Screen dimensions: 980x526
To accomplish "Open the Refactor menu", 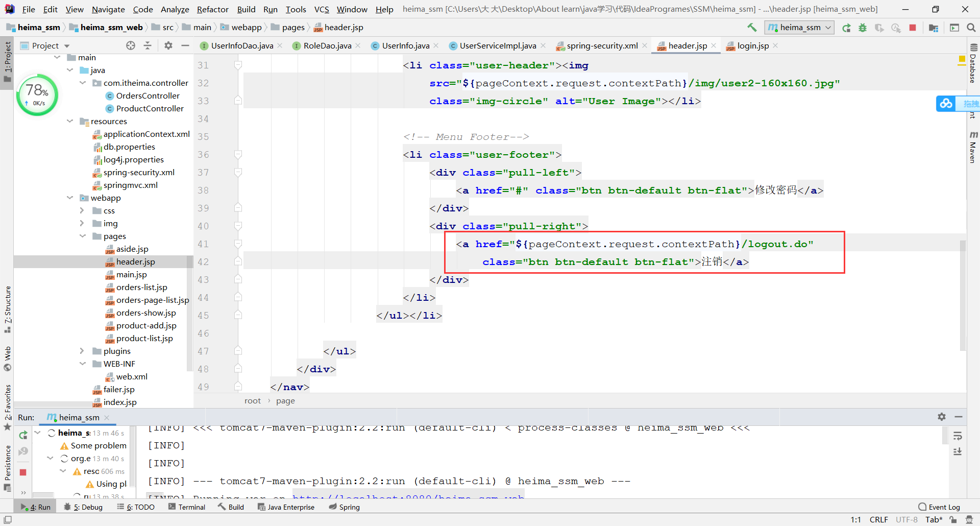I will pos(212,9).
